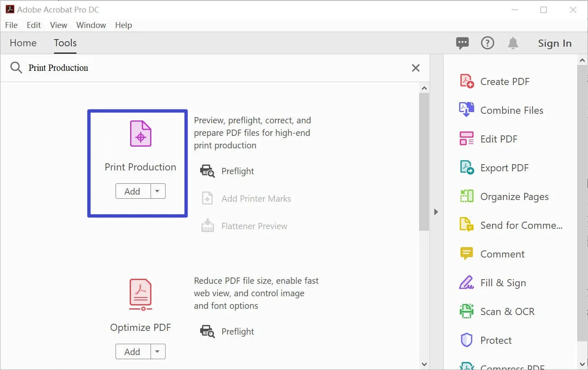Switch to the Tools tab

pos(65,43)
